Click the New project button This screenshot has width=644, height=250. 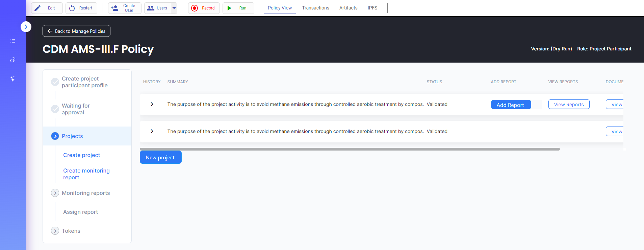(160, 157)
